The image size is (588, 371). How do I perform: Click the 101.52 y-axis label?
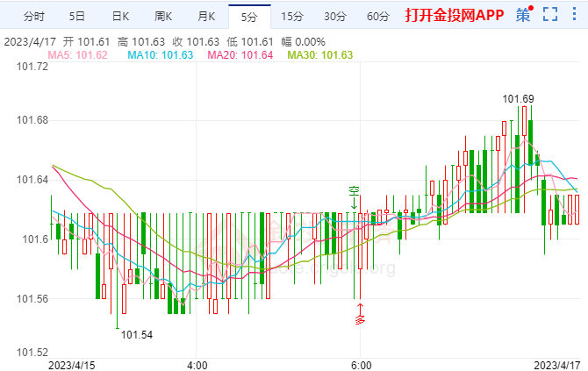tap(32, 353)
